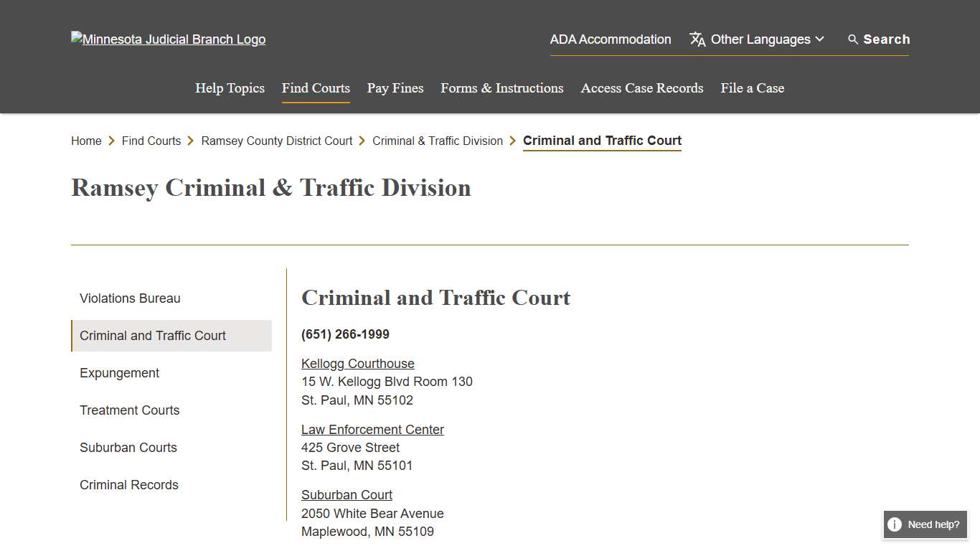Open Pay Fines from the navigation
This screenshot has height=551, width=980.
395,88
